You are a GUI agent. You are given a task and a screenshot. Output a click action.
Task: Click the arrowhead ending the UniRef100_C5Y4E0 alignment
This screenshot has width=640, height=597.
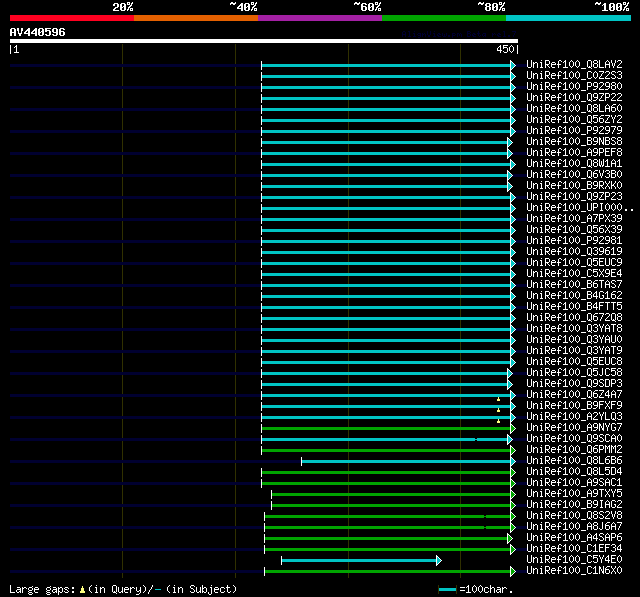coord(439,561)
